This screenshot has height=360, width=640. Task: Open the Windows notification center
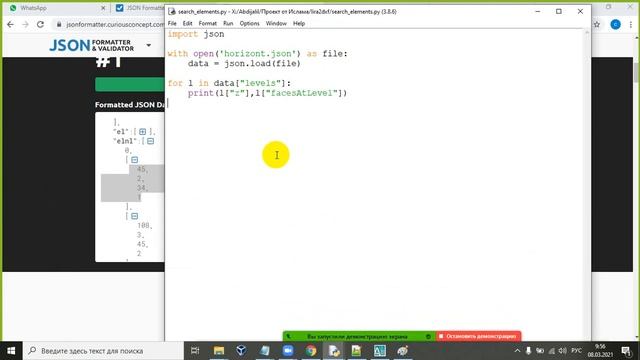tap(626, 351)
